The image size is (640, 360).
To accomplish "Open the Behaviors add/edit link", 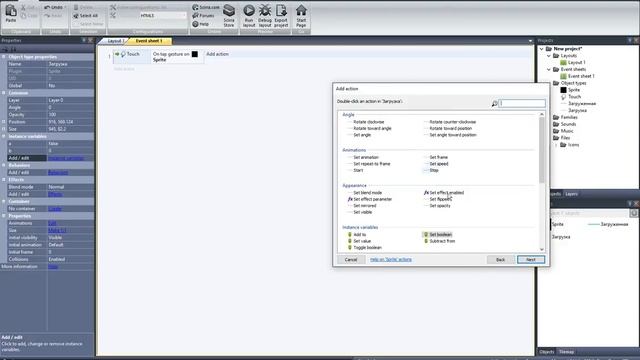I will click(58, 173).
